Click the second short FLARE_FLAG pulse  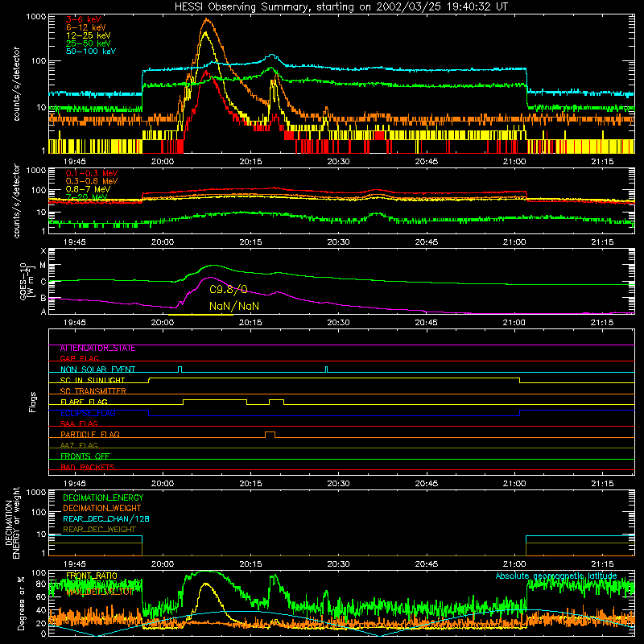pyautogui.click(x=276, y=402)
